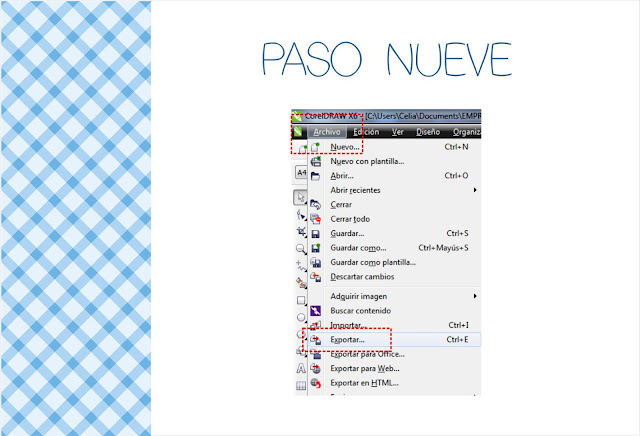This screenshot has height=436, width=640.
Task: Select the Pick arrow tool in toolbox
Action: tap(301, 198)
